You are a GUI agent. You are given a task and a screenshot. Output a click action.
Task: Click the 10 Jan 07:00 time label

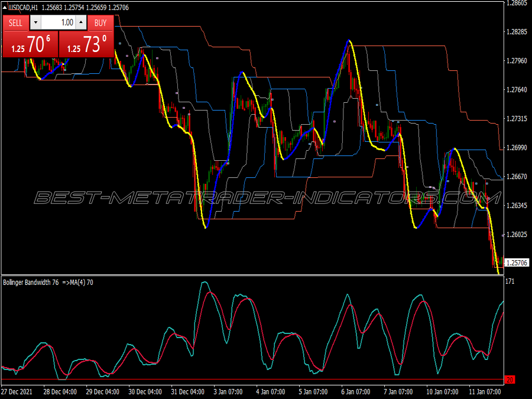pos(442,391)
